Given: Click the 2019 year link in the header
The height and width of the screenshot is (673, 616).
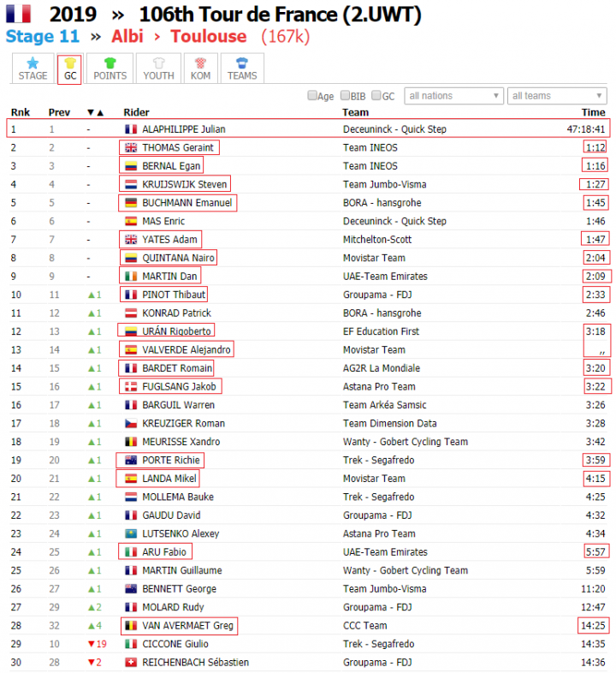Looking at the screenshot, I should pyautogui.click(x=73, y=15).
